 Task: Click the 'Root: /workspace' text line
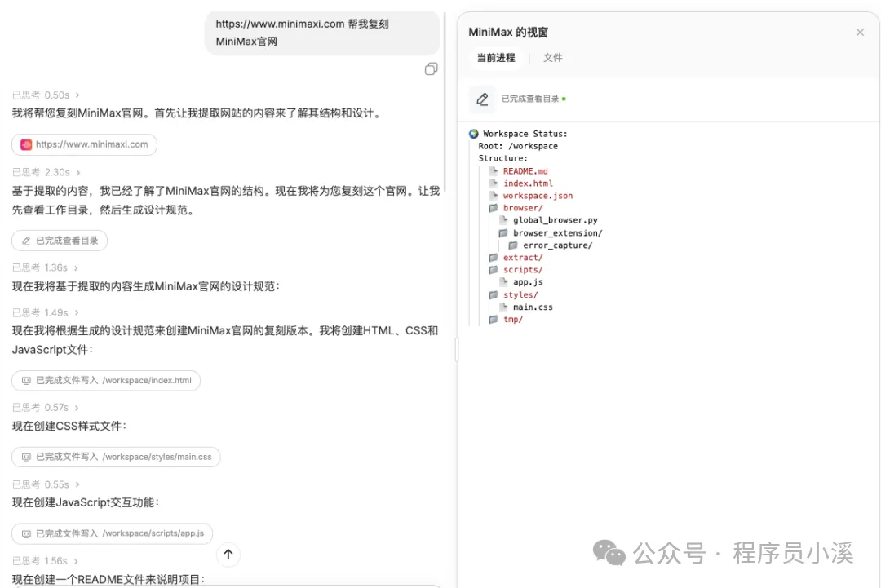pyautogui.click(x=518, y=146)
